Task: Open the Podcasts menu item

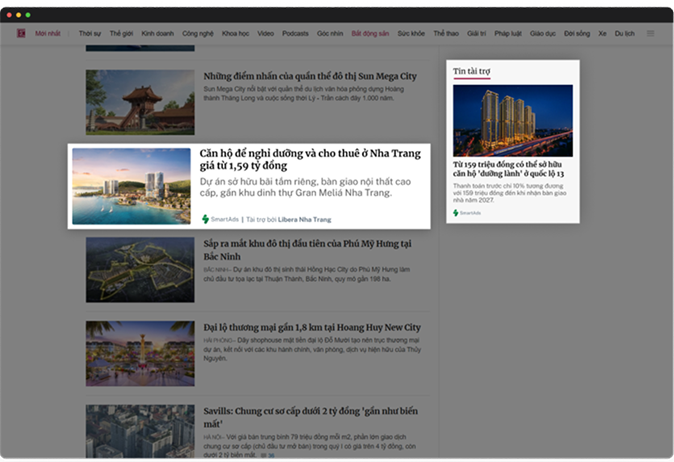Action: click(295, 34)
